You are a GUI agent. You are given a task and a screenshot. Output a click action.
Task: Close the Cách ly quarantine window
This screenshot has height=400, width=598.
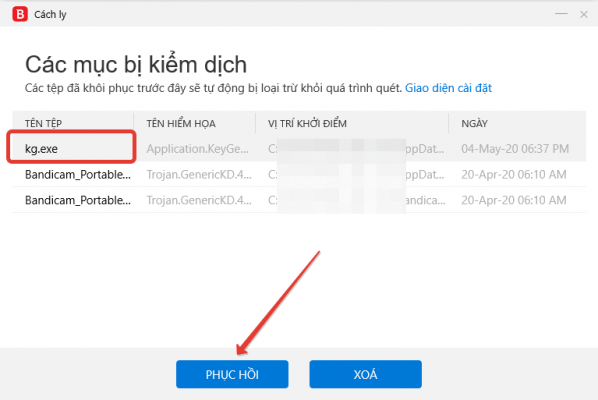584,14
